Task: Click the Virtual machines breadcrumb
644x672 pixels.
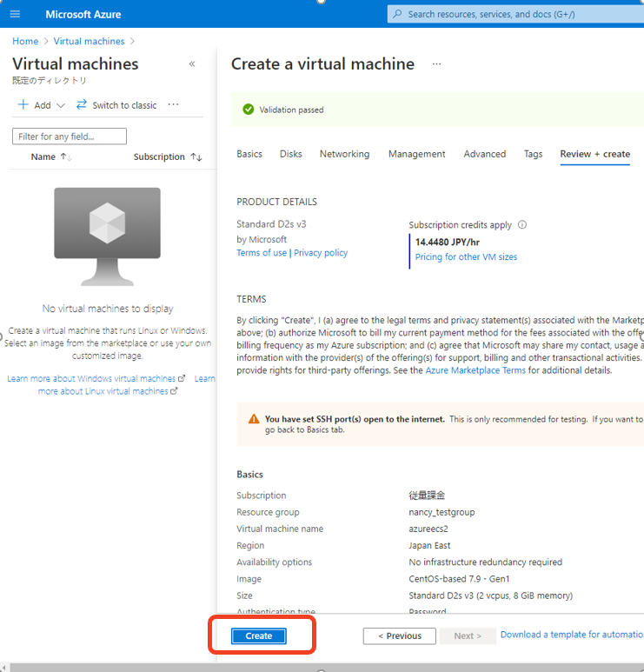Action: click(x=89, y=41)
